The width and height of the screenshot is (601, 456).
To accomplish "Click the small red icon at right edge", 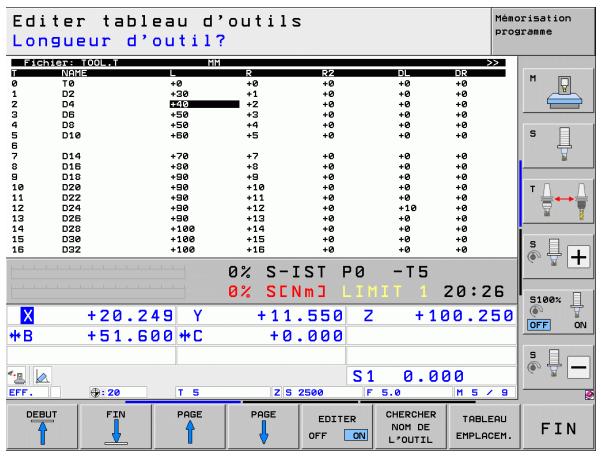I will 590,394.
